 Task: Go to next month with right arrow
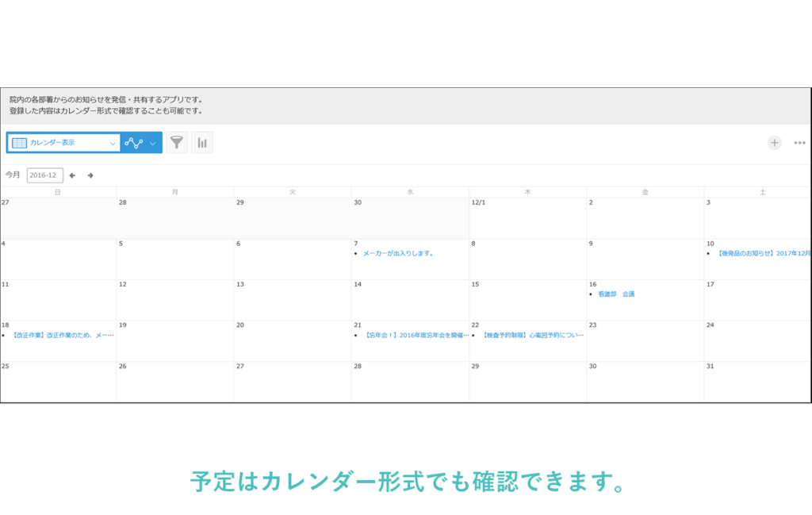90,175
